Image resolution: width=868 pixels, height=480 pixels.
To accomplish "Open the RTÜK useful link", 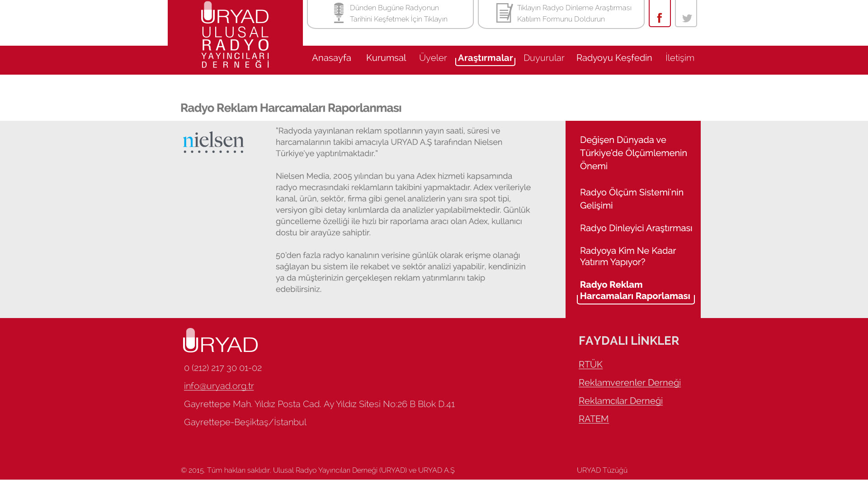I will click(x=590, y=365).
